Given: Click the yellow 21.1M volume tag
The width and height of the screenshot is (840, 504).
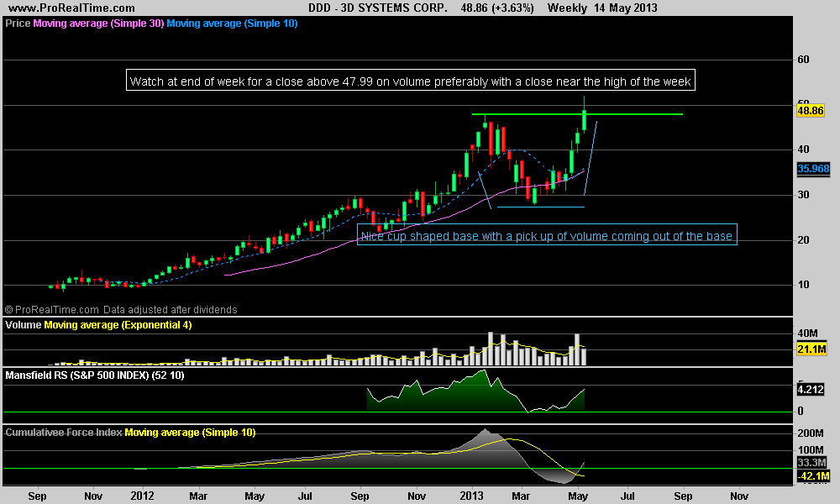Looking at the screenshot, I should [811, 349].
